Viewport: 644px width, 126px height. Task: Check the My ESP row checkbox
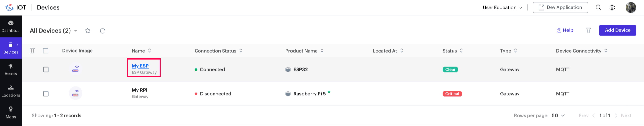tap(46, 69)
